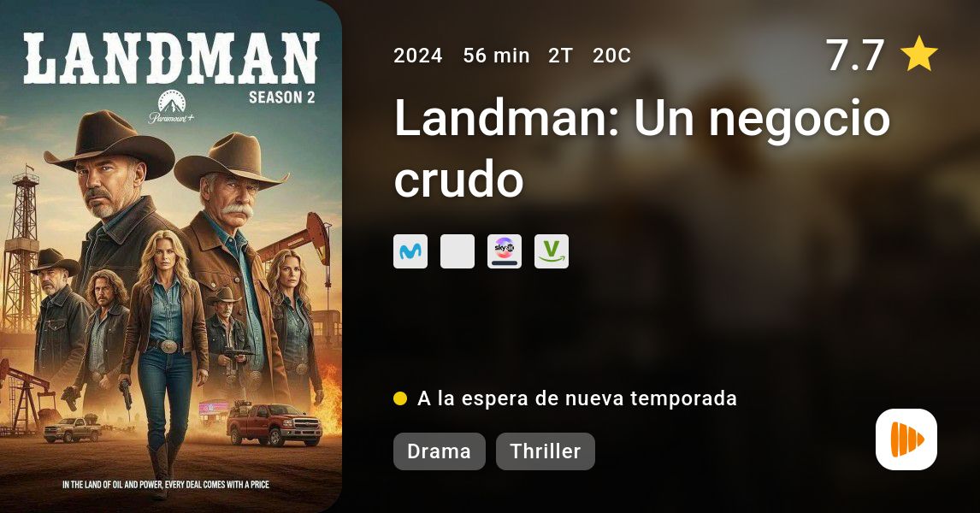Select the Drama genre tag

(440, 451)
